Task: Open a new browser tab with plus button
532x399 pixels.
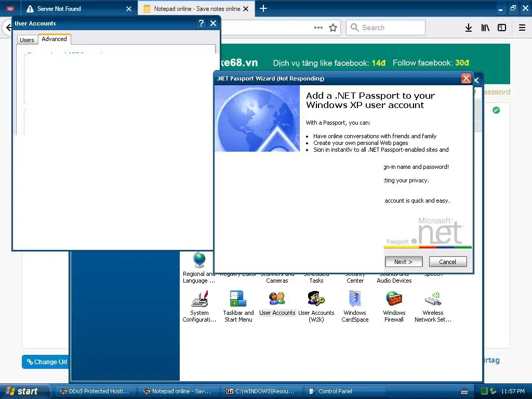Action: 263,8
